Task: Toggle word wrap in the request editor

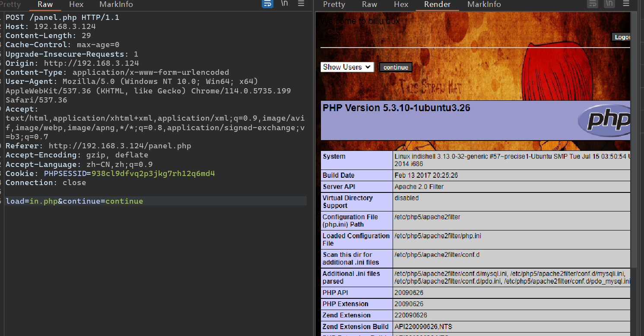Action: click(x=267, y=4)
